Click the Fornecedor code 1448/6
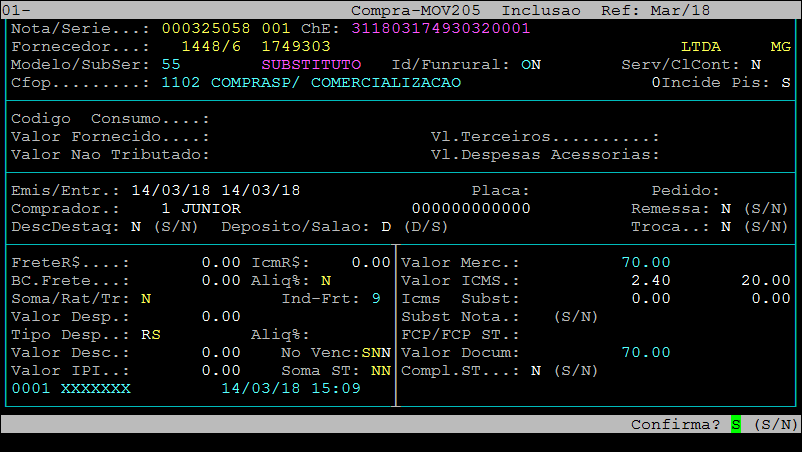Viewport: 802px width, 452px height. pos(206,46)
